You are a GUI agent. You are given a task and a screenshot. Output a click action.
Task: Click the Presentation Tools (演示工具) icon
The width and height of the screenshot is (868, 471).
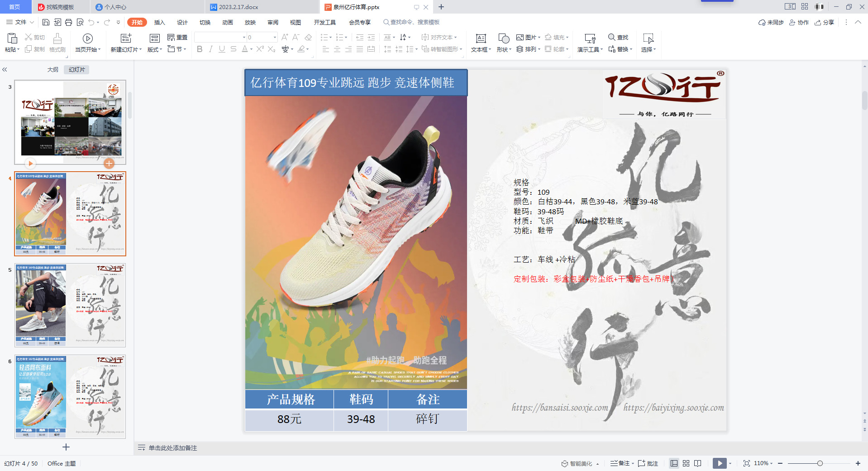click(x=590, y=38)
